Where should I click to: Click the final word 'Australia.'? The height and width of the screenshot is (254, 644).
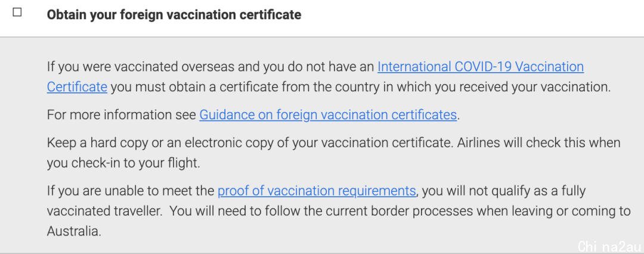coord(74,231)
